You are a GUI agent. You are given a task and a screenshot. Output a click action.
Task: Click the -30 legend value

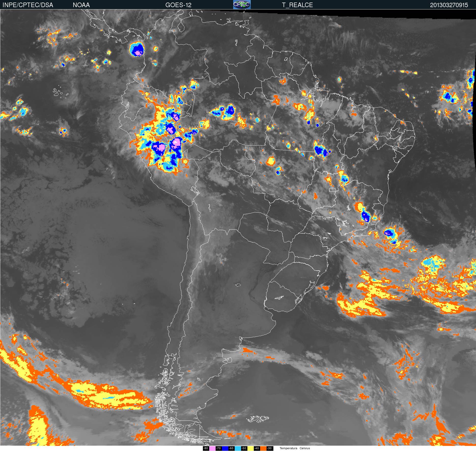(x=270, y=448)
